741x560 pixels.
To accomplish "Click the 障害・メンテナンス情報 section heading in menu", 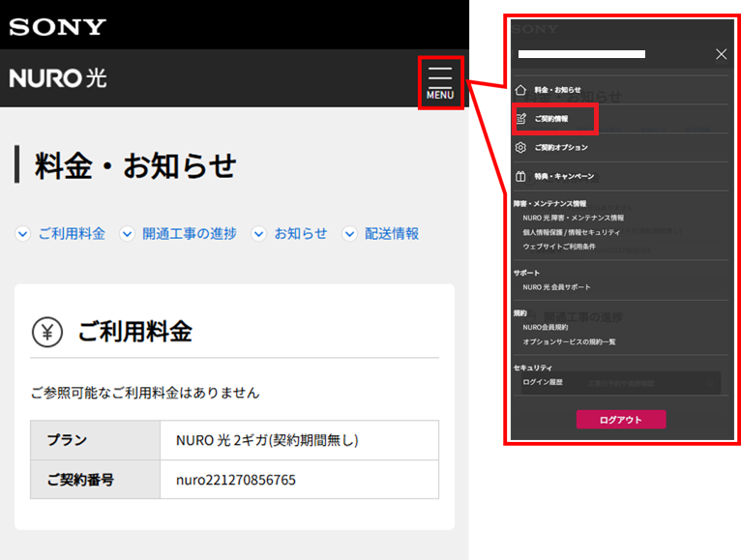I will 549,204.
